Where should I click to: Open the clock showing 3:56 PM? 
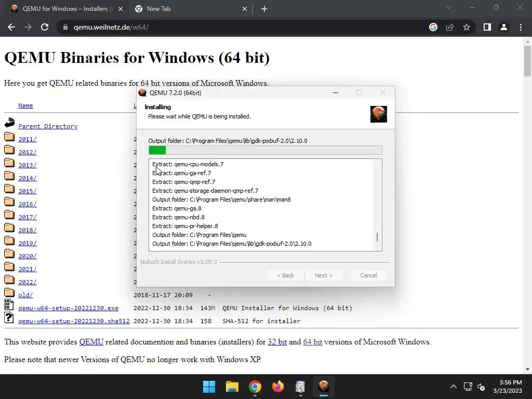[x=508, y=387]
